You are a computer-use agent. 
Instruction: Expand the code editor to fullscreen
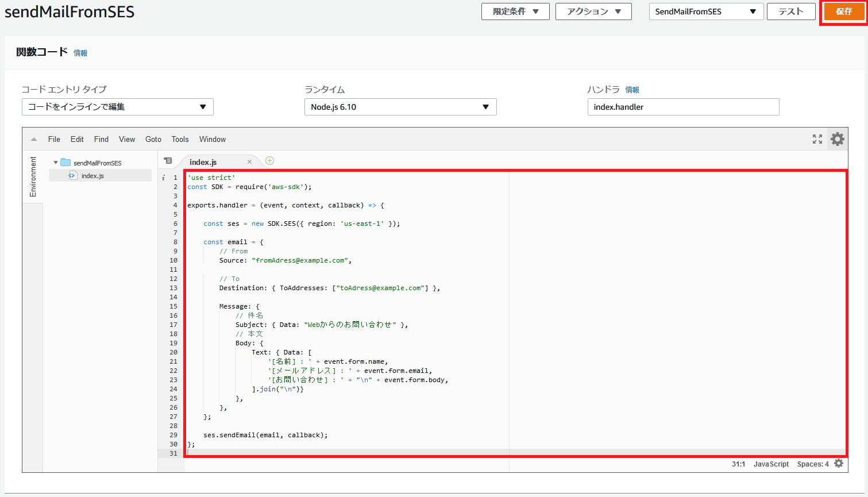coord(817,139)
